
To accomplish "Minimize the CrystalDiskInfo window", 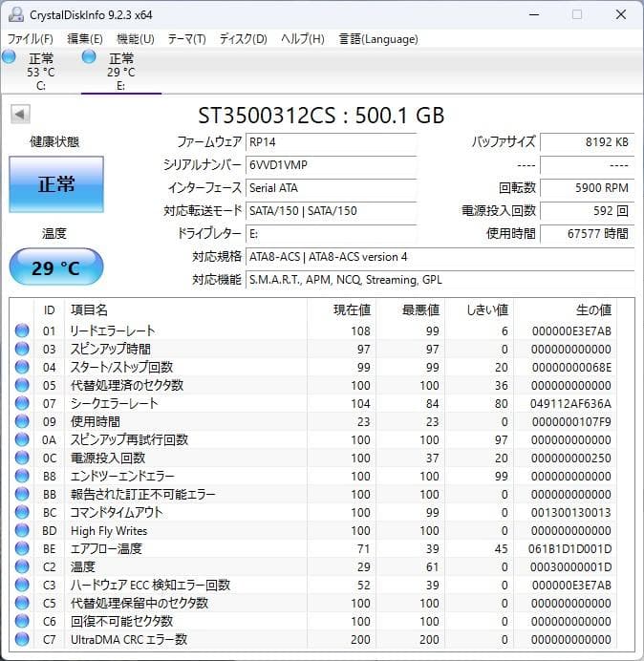I will [x=534, y=14].
